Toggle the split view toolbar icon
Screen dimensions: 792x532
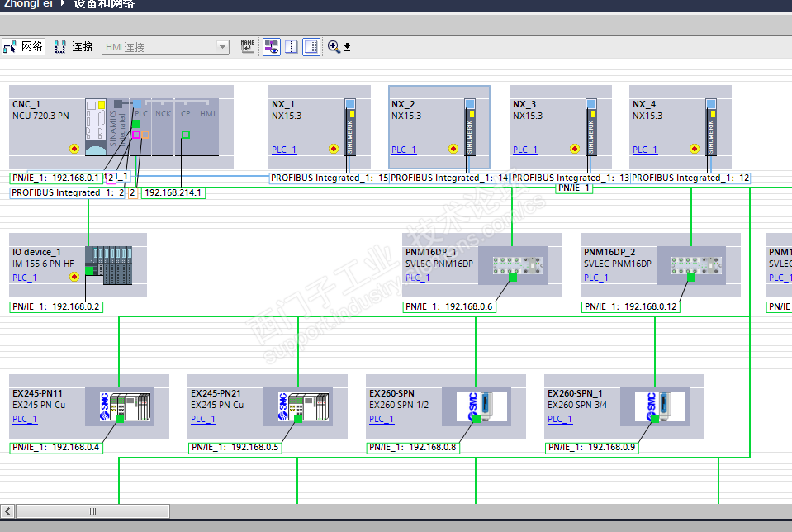[x=311, y=47]
